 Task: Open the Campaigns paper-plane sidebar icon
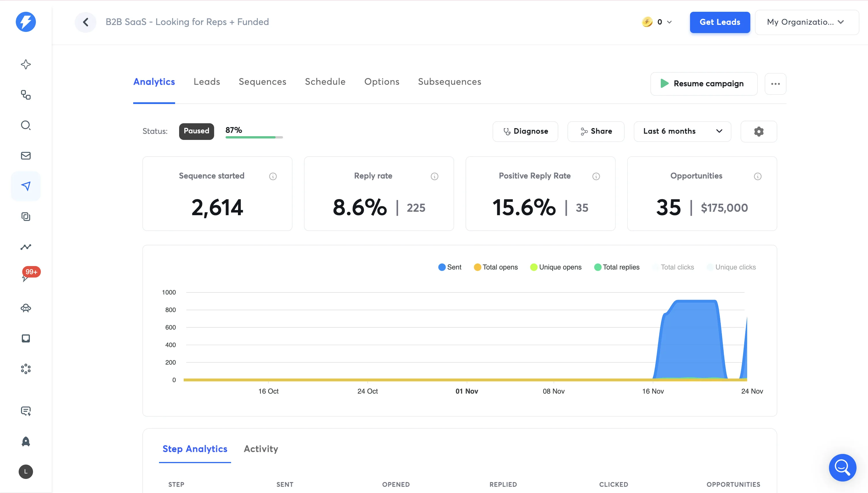pos(26,186)
